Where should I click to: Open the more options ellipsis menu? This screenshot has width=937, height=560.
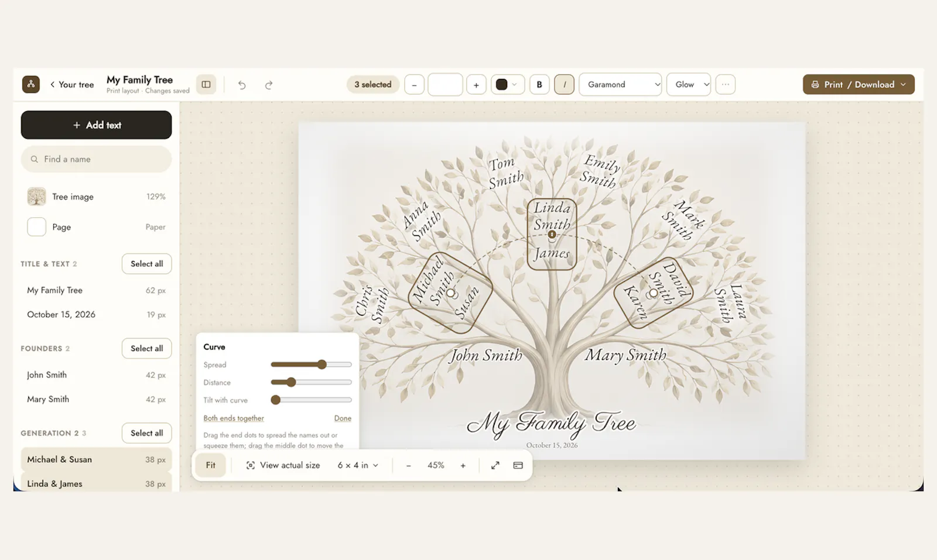[x=726, y=84]
